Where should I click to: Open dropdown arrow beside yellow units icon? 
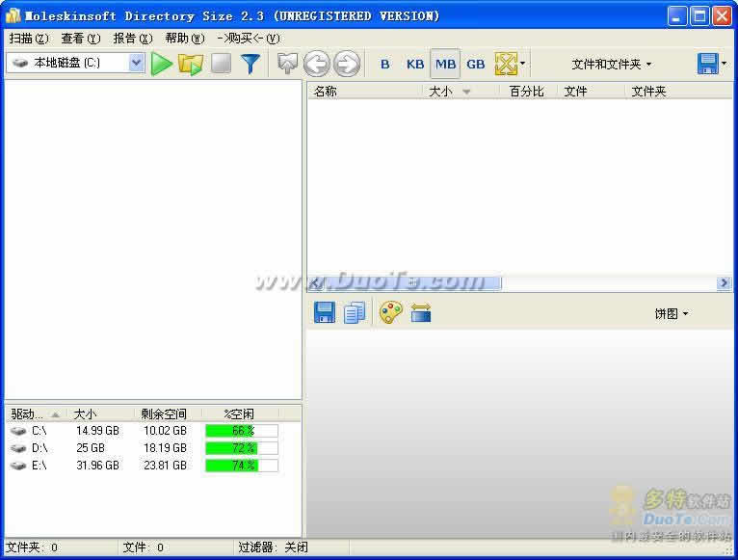523,64
